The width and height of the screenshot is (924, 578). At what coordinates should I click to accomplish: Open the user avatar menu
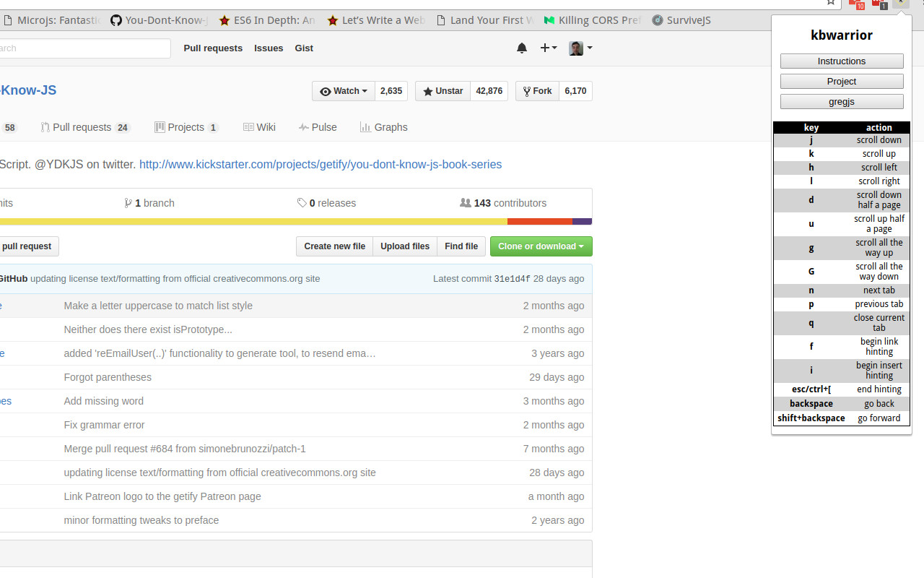click(580, 48)
